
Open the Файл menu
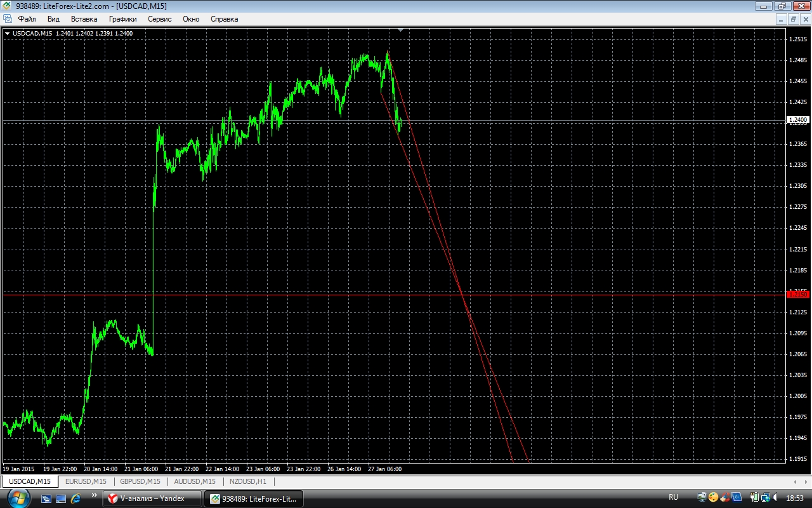click(27, 19)
